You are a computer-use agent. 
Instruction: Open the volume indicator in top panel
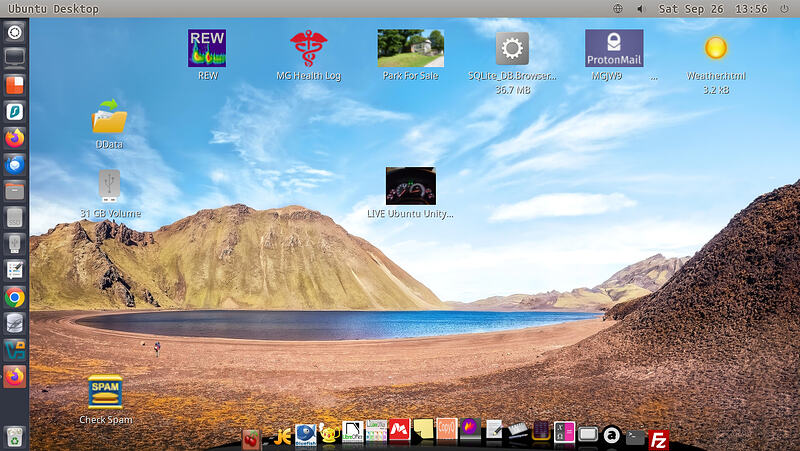pos(641,9)
